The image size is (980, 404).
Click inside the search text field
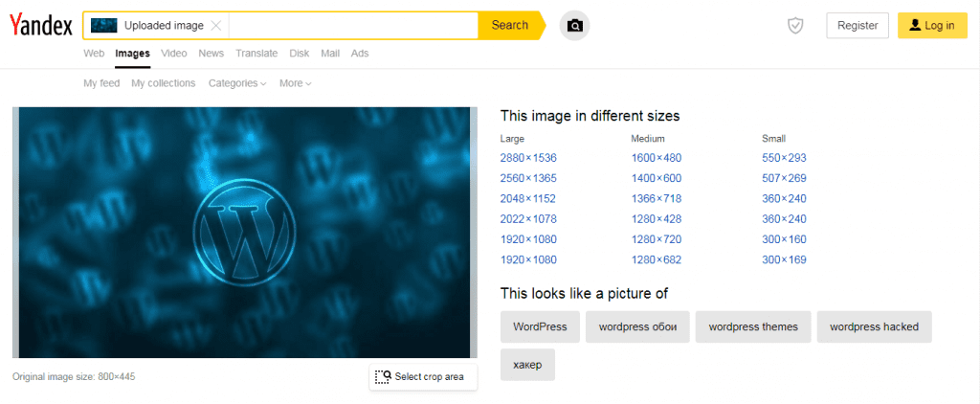(353, 26)
